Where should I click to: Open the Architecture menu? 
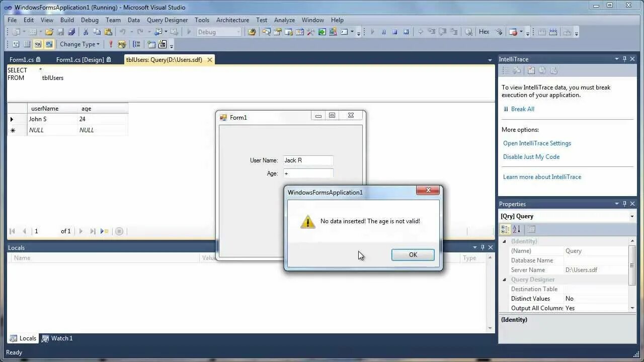(x=232, y=20)
